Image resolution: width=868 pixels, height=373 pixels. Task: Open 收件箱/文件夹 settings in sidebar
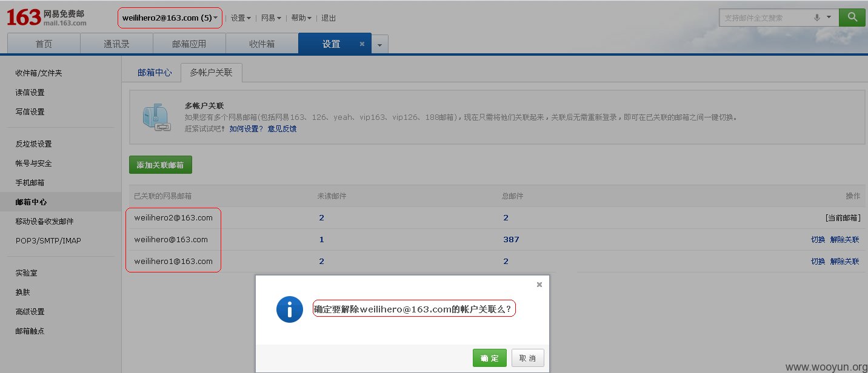(x=39, y=73)
